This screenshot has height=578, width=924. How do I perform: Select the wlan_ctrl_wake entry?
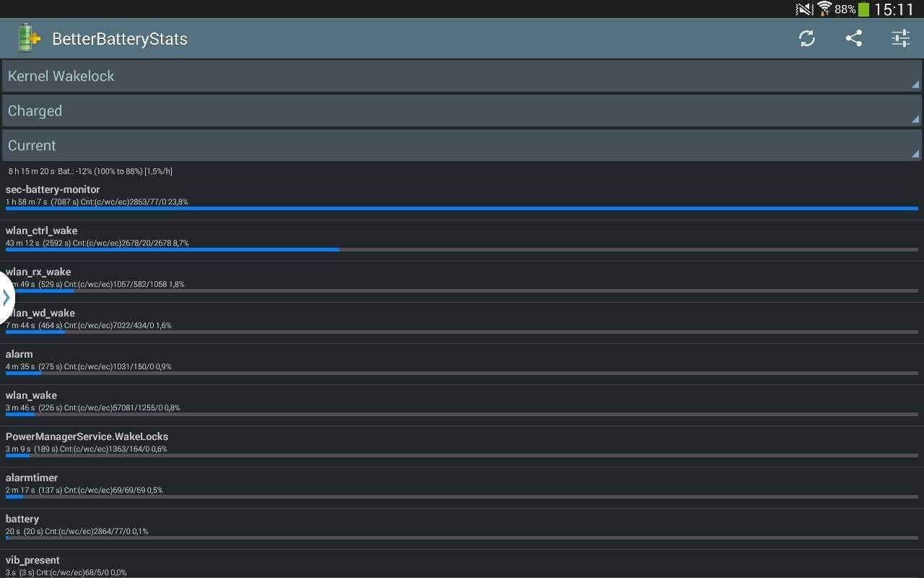[462, 241]
